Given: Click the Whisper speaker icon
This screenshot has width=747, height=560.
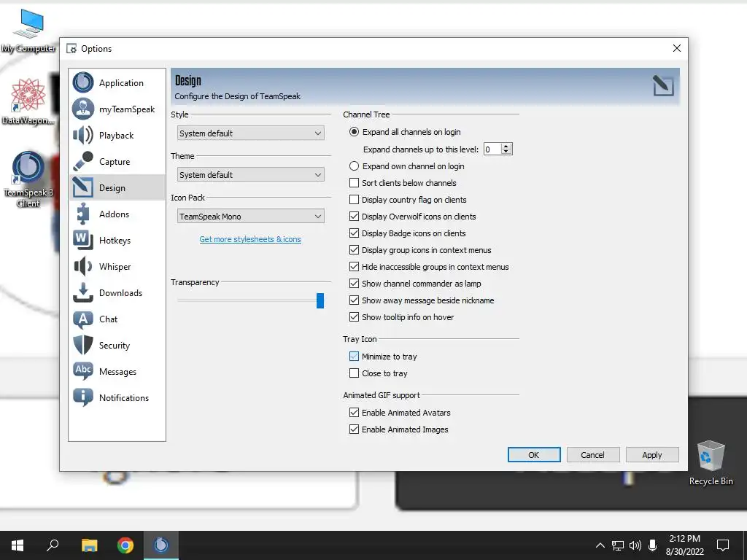Looking at the screenshot, I should tap(83, 266).
